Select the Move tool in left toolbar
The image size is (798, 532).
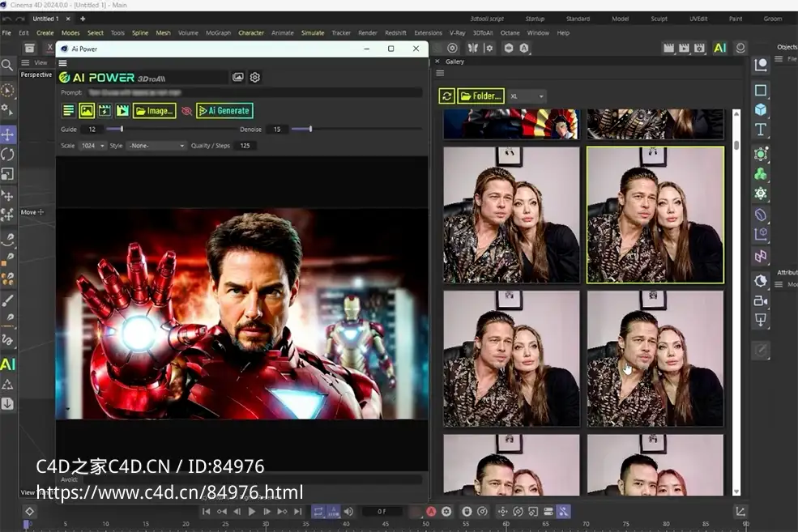(x=7, y=134)
